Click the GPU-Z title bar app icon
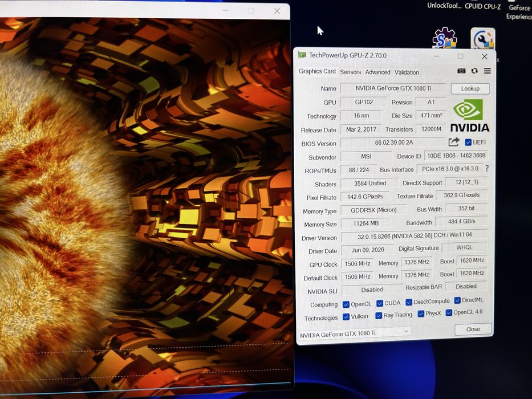 (302, 55)
